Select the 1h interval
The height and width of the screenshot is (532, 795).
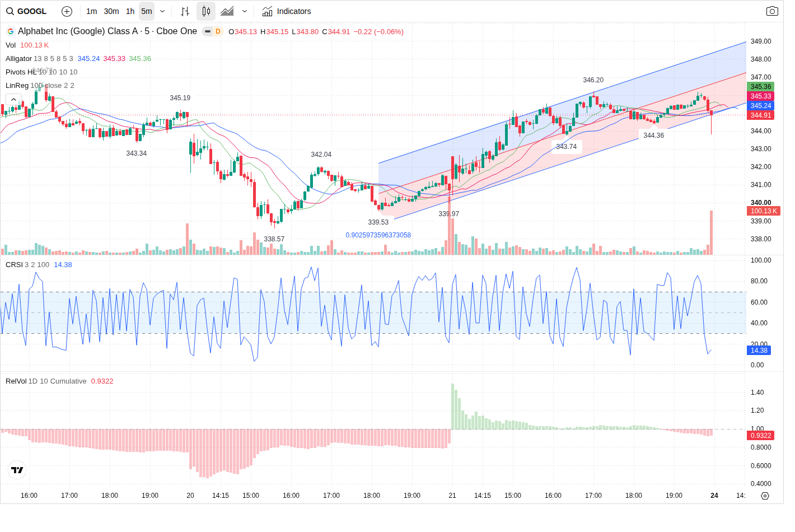[x=130, y=11]
